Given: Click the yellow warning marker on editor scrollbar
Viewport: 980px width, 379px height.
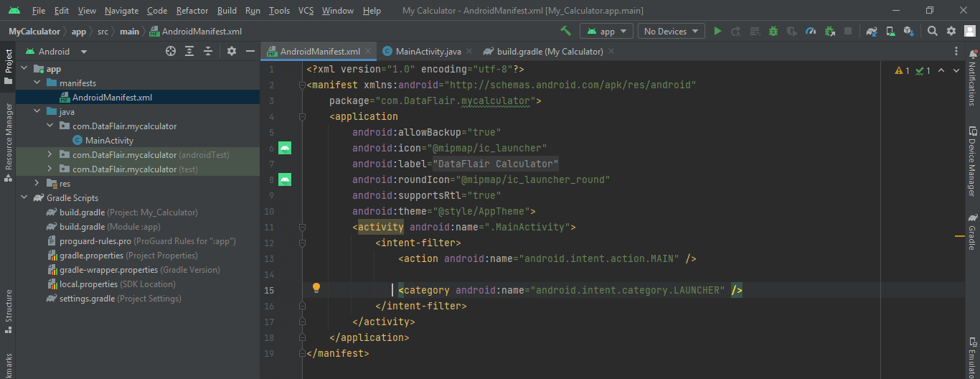Looking at the screenshot, I should pyautogui.click(x=959, y=235).
